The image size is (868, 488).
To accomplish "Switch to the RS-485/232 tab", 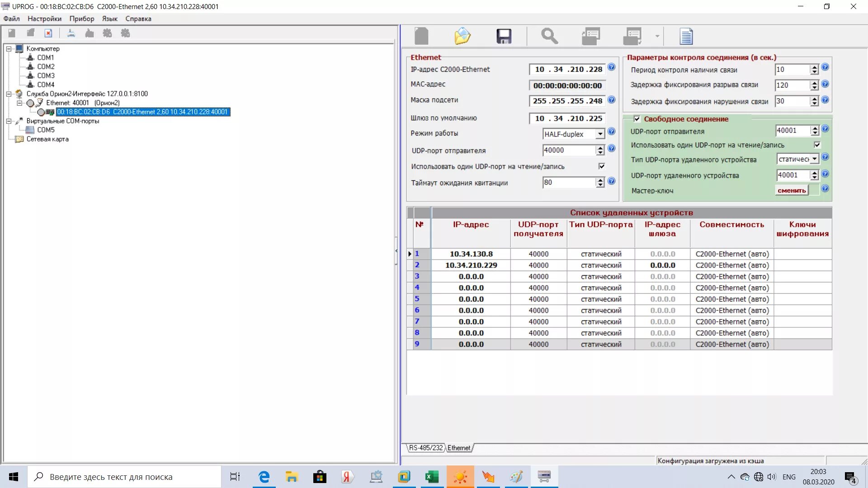I will (425, 448).
